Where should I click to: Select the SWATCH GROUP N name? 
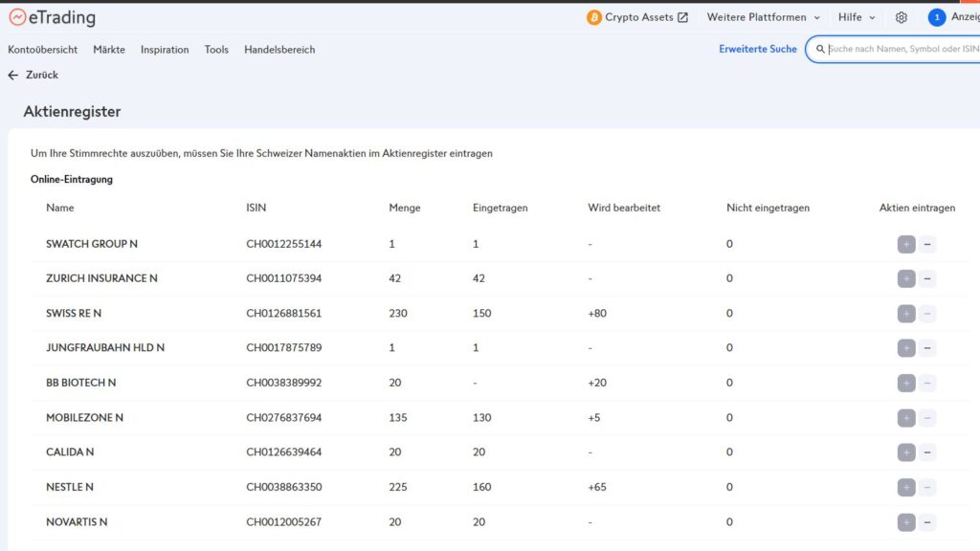click(x=92, y=244)
